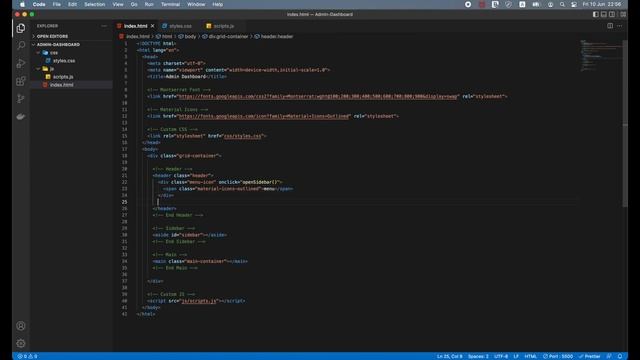Image resolution: width=640 pixels, height=360 pixels.
Task: Click the feedback icon in status bar
Action: tap(609, 356)
